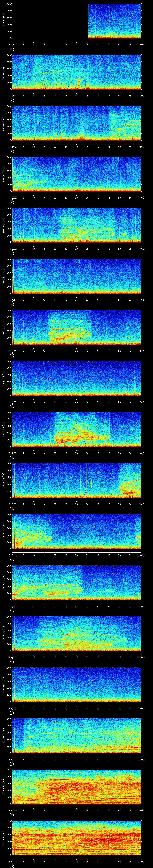Click 'Frequency (Hz)' axis title of 7:09:00 panel

(x=3, y=21)
